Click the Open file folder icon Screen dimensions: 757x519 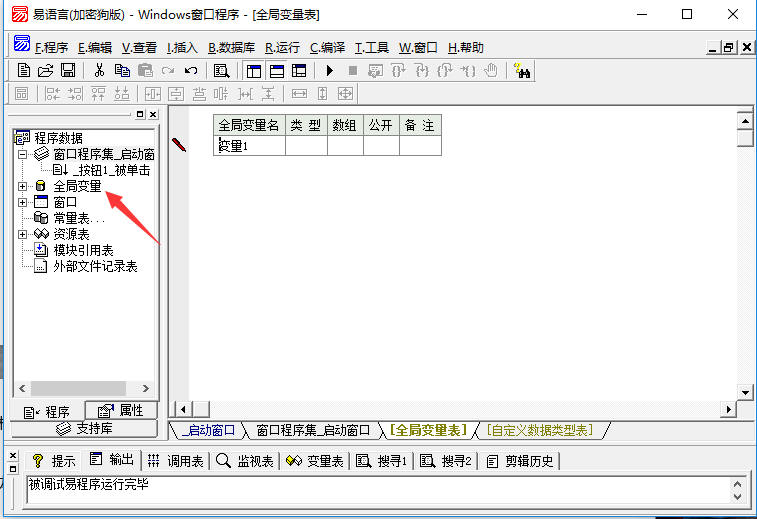(46, 70)
